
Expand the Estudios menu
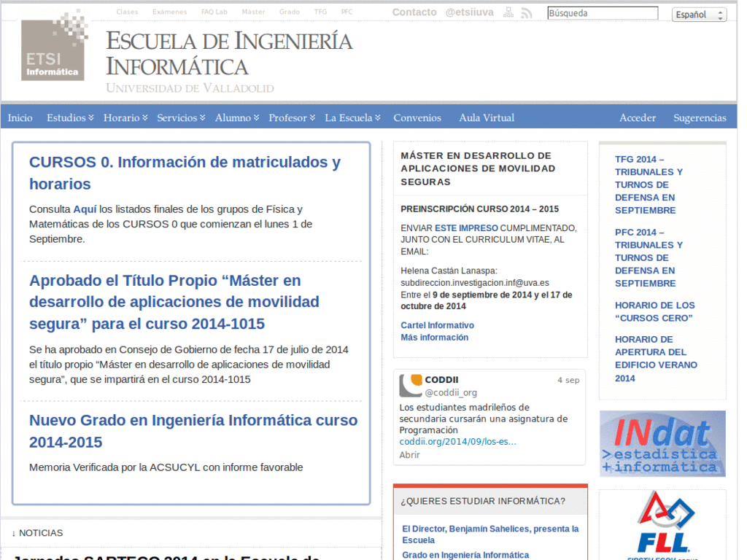[x=70, y=117]
